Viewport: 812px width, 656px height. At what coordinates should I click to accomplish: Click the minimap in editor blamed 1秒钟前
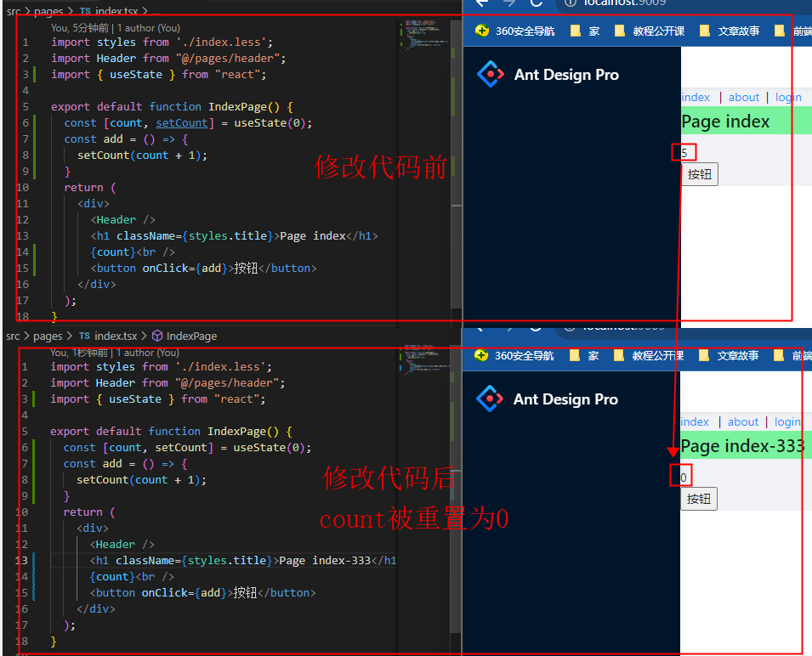pyautogui.click(x=423, y=360)
